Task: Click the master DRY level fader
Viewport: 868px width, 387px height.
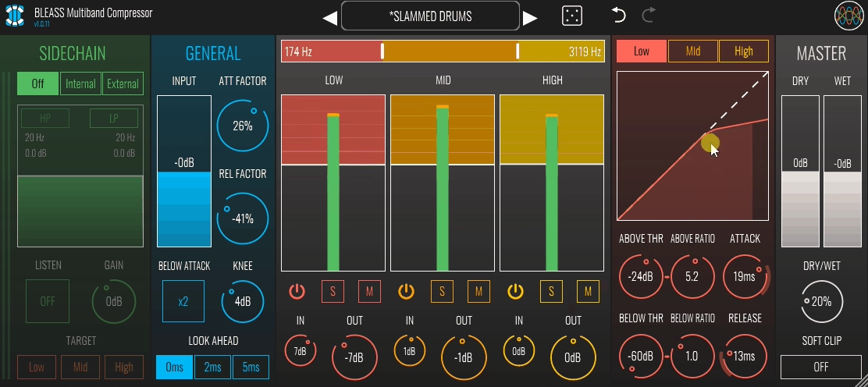Action: (800, 171)
